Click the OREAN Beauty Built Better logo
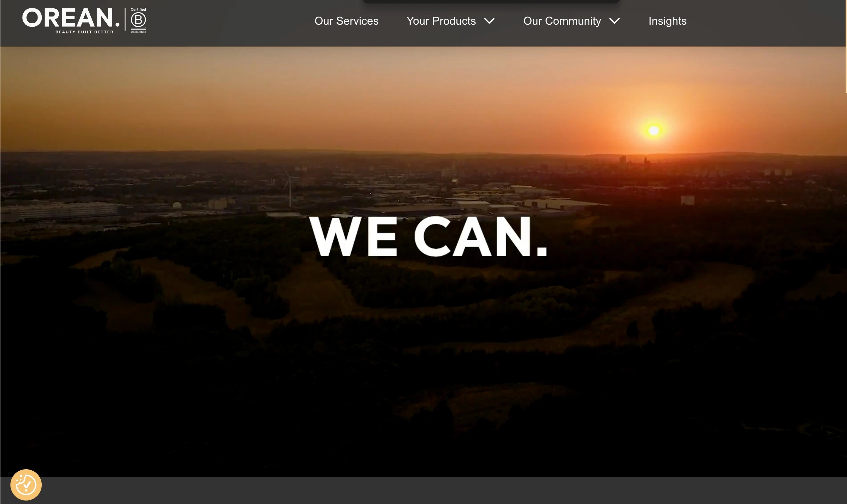This screenshot has width=847, height=504. coord(71,21)
